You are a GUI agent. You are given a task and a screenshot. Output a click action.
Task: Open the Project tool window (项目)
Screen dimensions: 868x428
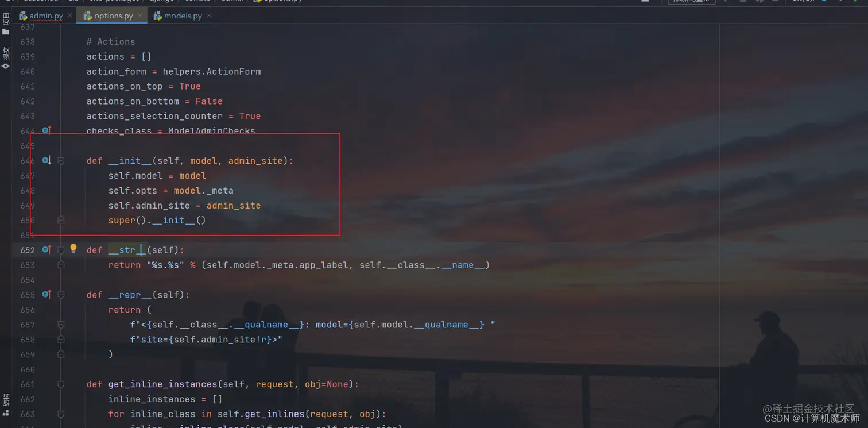[x=6, y=24]
